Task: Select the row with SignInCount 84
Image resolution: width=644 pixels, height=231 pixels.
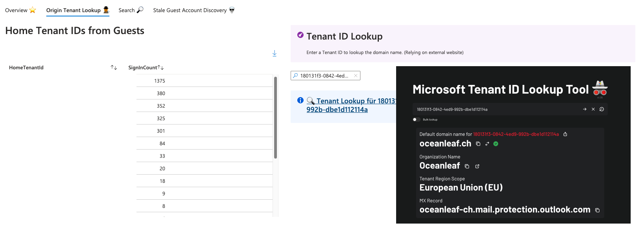Action: pos(204,143)
